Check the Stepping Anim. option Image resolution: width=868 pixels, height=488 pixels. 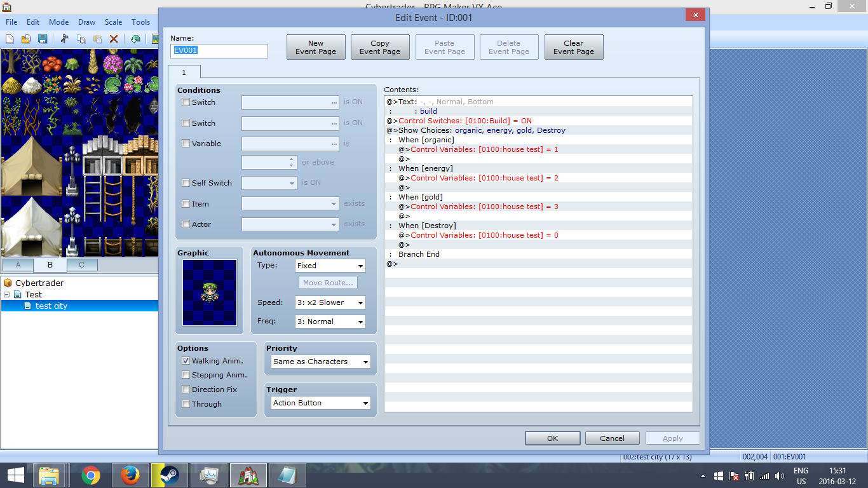point(186,374)
